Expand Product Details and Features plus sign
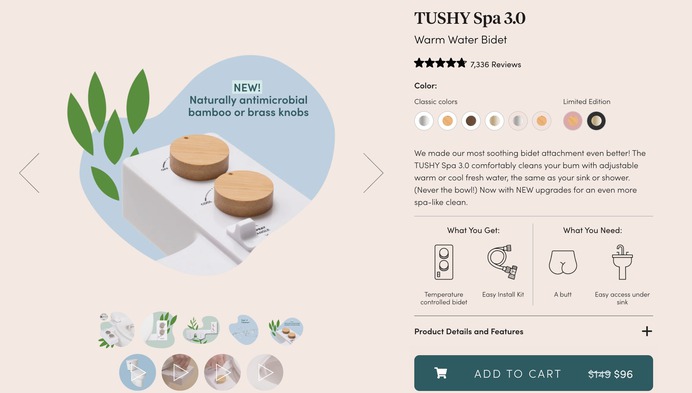This screenshot has width=692, height=393. pyautogui.click(x=647, y=331)
